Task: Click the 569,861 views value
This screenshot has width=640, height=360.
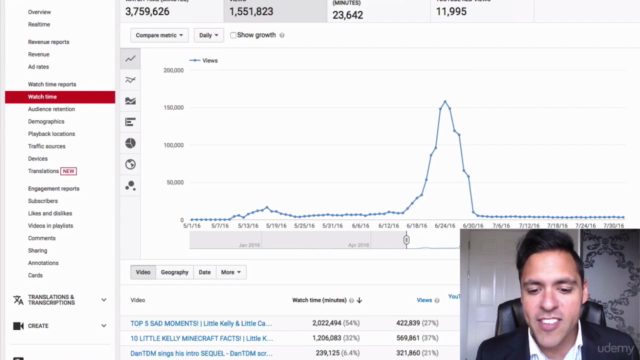Action: coord(408,338)
